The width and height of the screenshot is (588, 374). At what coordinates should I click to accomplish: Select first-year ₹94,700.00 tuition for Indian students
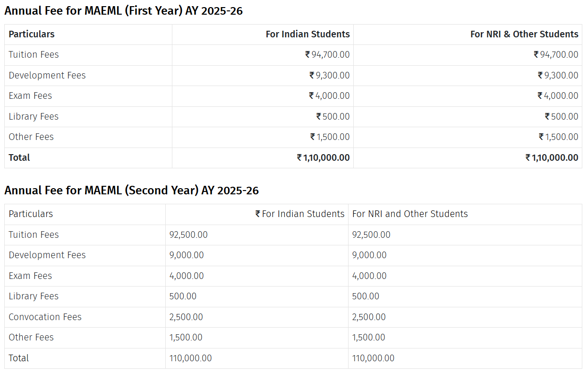coord(327,55)
